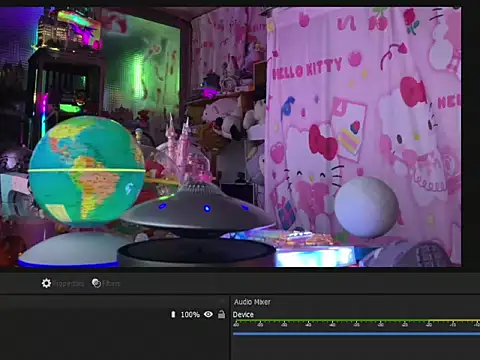
Task: Select the Audio Mixer panel title
Action: pyautogui.click(x=252, y=302)
